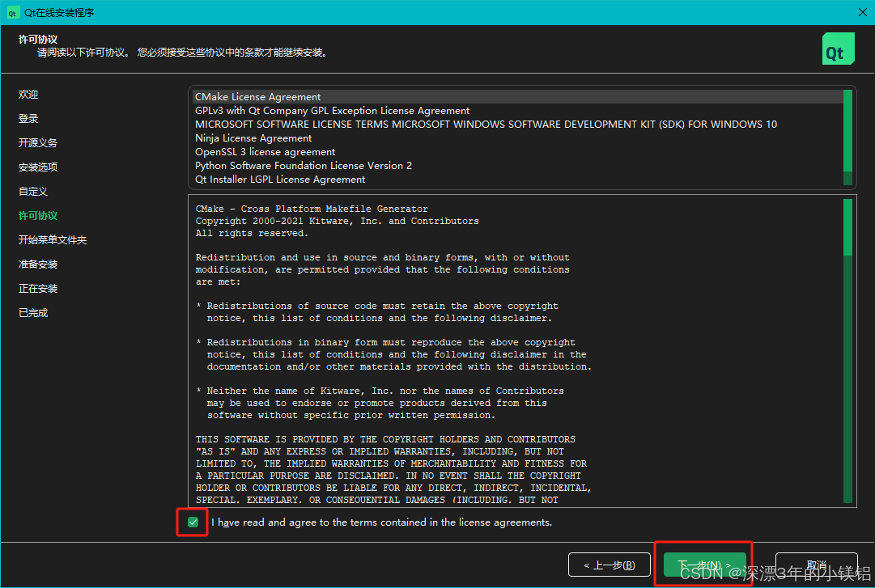The width and height of the screenshot is (875, 588).
Task: Close the Qt online installer window
Action: pos(862,12)
